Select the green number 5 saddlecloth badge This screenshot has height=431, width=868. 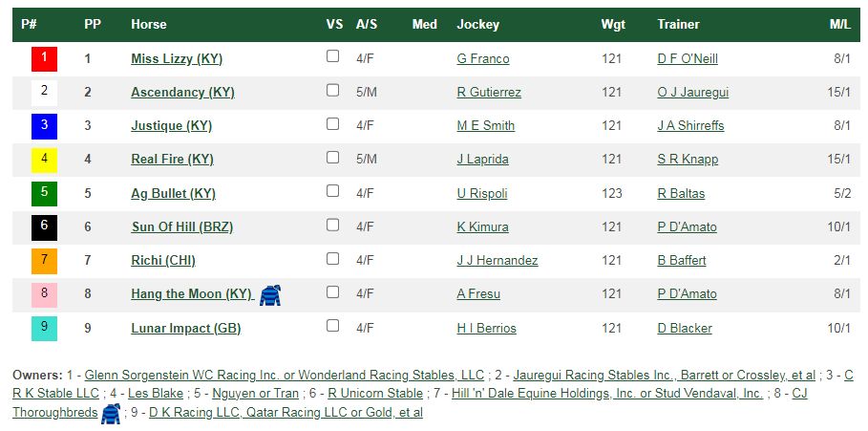tap(44, 193)
